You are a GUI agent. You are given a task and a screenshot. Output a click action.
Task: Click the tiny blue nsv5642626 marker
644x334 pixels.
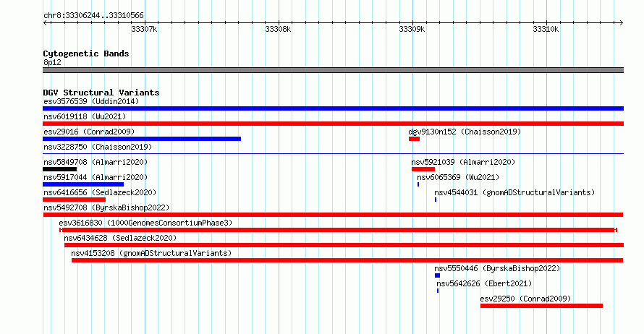[x=437, y=291]
